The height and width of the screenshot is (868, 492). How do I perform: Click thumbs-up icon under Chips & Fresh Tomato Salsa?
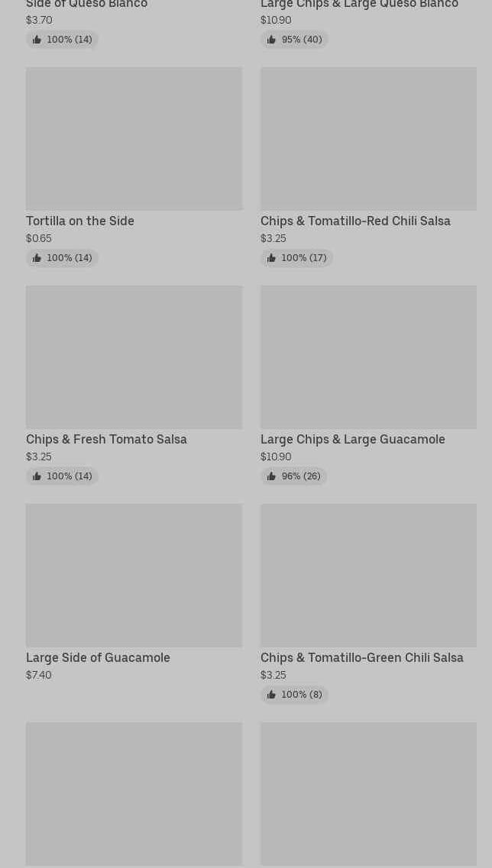tap(37, 476)
